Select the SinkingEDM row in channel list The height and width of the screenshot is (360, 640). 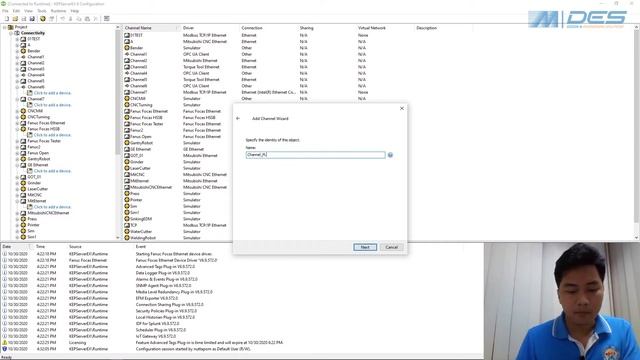tap(141, 219)
